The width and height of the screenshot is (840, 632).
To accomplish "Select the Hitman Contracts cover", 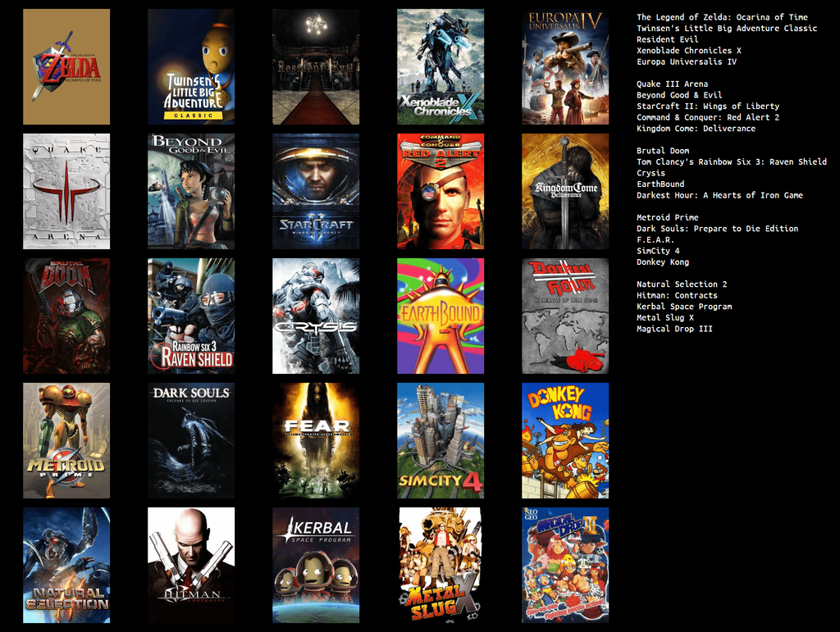I will pos(191,565).
